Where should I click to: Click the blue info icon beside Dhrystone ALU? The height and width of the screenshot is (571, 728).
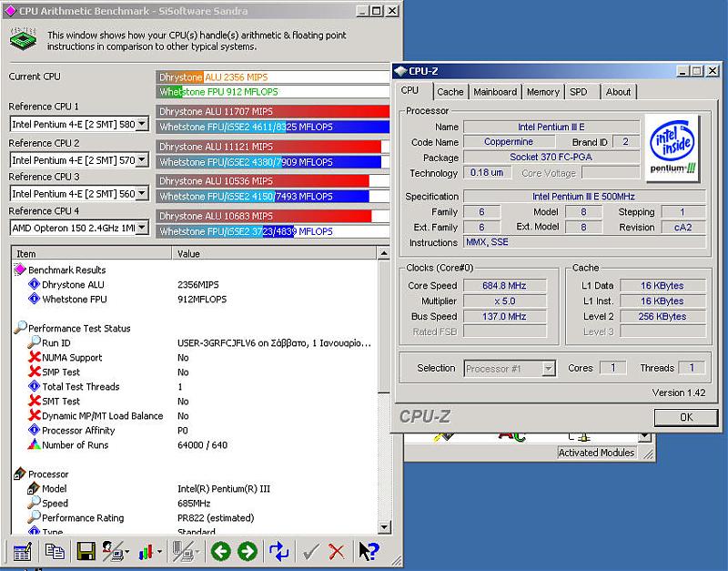click(x=34, y=284)
